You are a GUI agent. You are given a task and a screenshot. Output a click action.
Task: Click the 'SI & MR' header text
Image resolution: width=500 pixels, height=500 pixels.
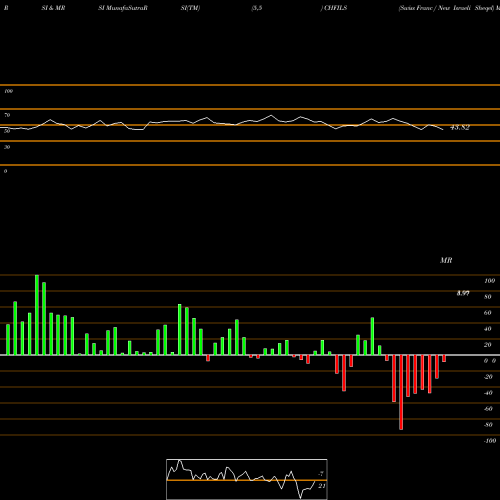click(53, 8)
